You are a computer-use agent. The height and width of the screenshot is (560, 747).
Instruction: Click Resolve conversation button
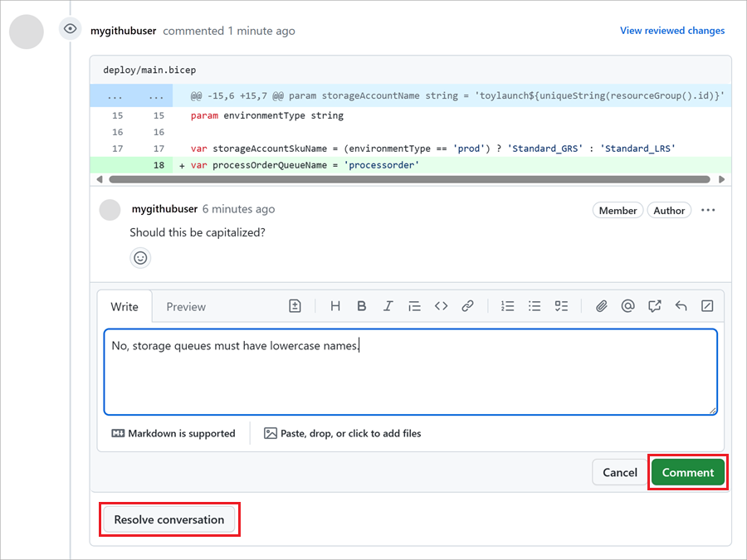tap(169, 519)
